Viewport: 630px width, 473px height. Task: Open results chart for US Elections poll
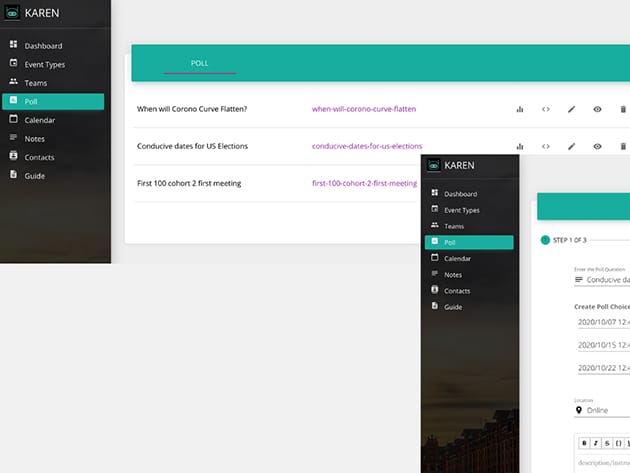coord(520,146)
